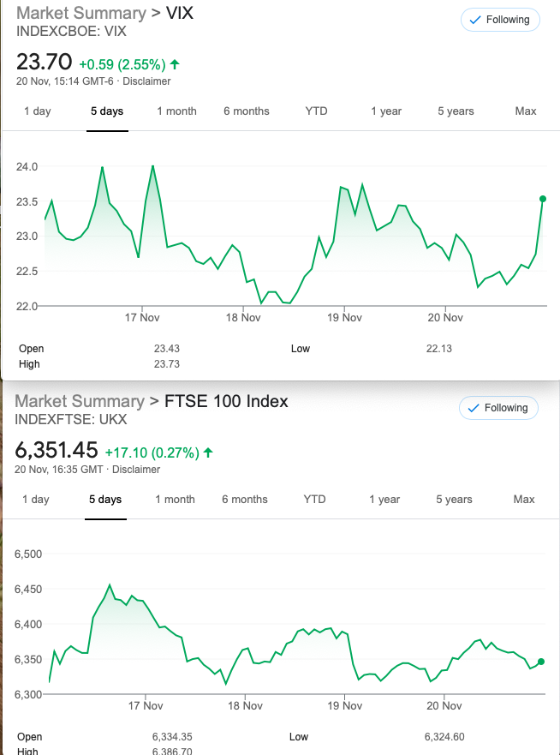This screenshot has width=560, height=755.
Task: Select the VIX 1 day tab
Action: coord(38,111)
